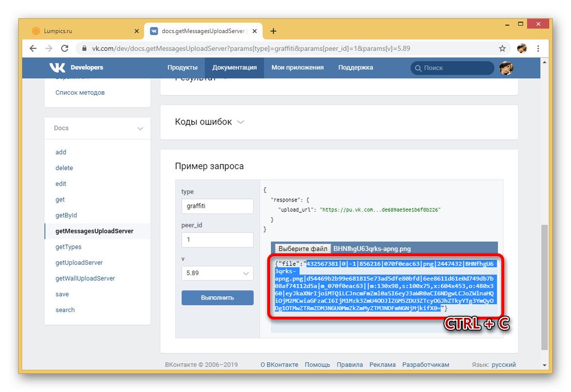
Task: Close the Lumpics.ru tab
Action: 136,31
